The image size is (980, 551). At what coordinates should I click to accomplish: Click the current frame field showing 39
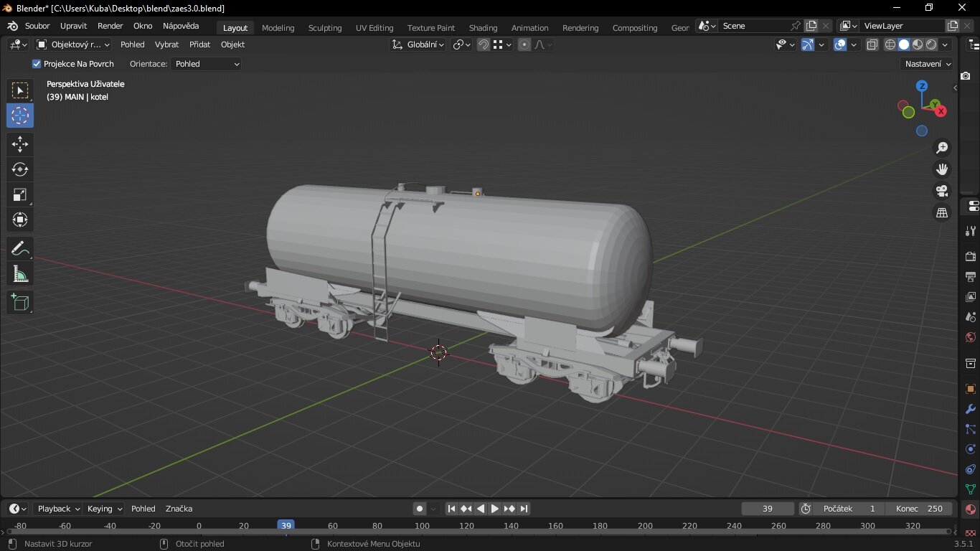[x=767, y=509]
